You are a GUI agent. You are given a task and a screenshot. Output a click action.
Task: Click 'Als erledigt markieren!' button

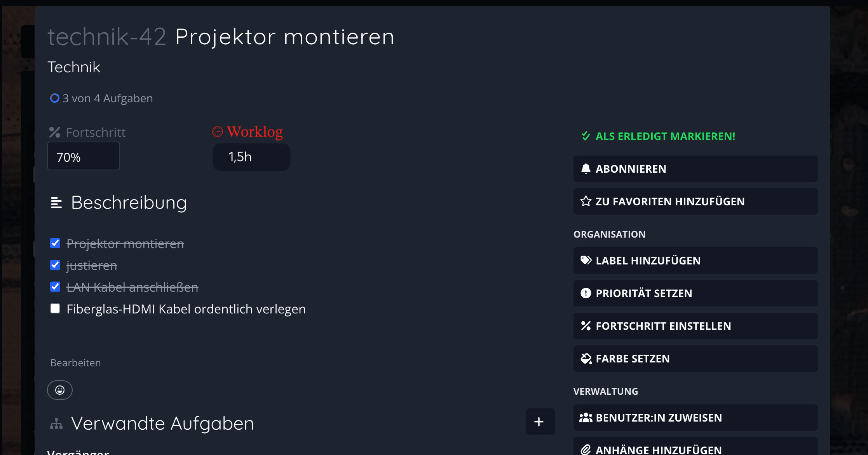tap(658, 136)
